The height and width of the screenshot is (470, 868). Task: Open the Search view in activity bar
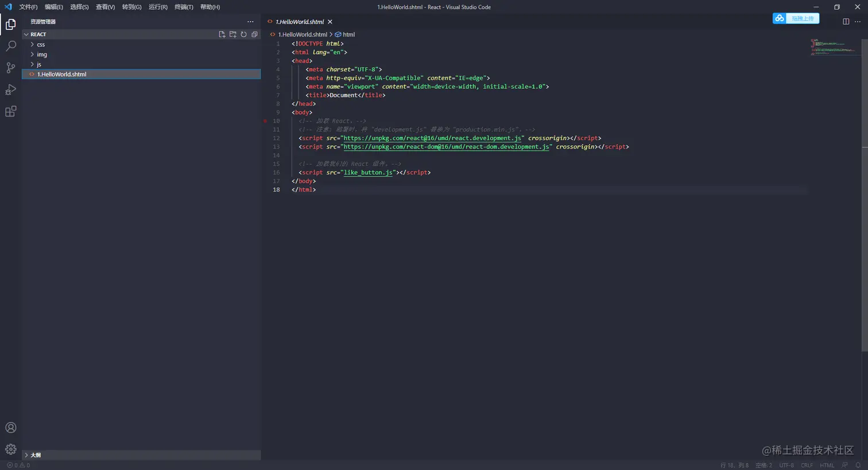(x=10, y=46)
